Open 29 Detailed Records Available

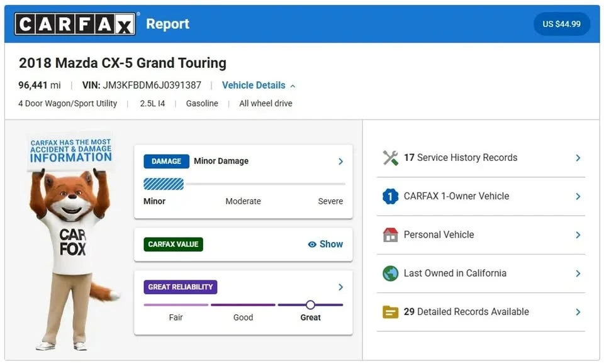[481, 312]
